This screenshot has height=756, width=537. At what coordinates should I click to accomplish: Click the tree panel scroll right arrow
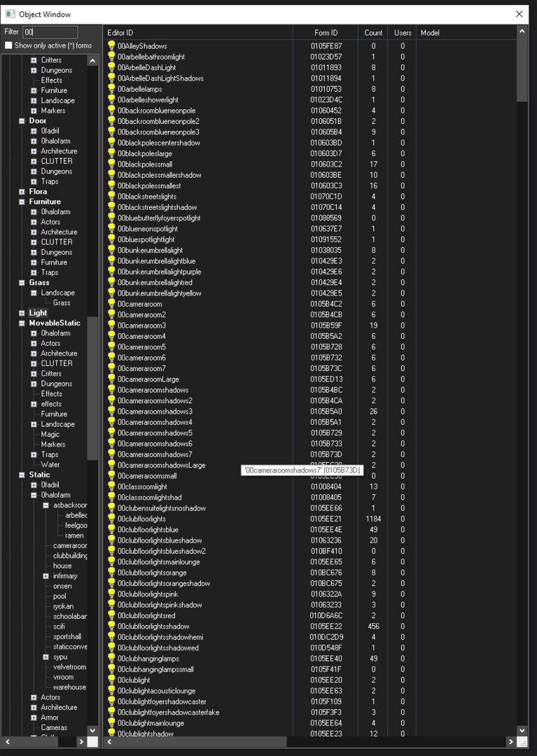[x=81, y=741]
